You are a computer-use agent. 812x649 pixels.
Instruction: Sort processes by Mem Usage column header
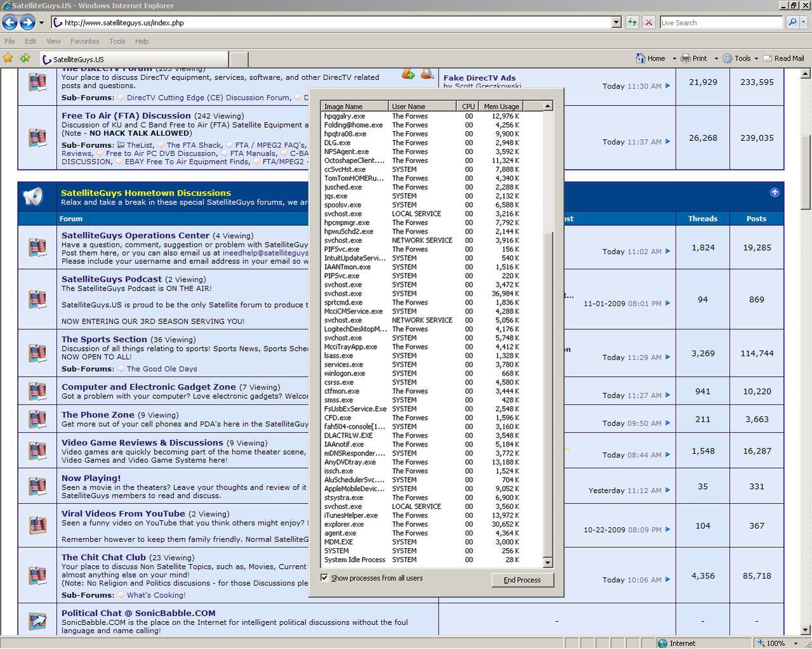501,107
